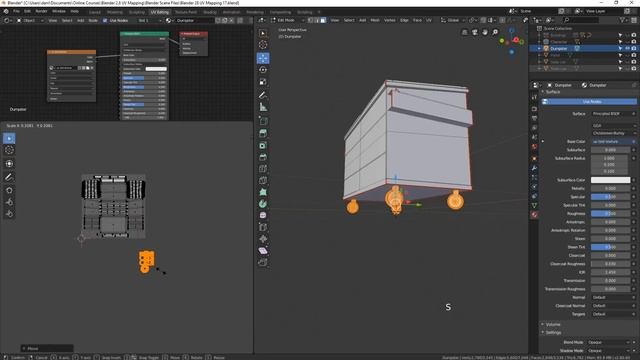Viewport: 640px width, 360px height.
Task: Open the Node menu in node editor
Action: click(93, 20)
